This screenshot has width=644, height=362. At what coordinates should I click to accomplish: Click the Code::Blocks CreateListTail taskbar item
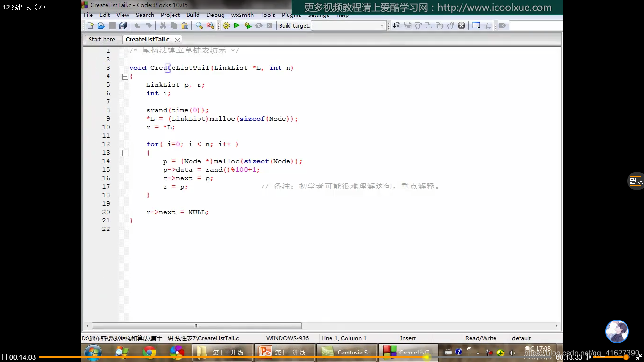click(x=408, y=352)
